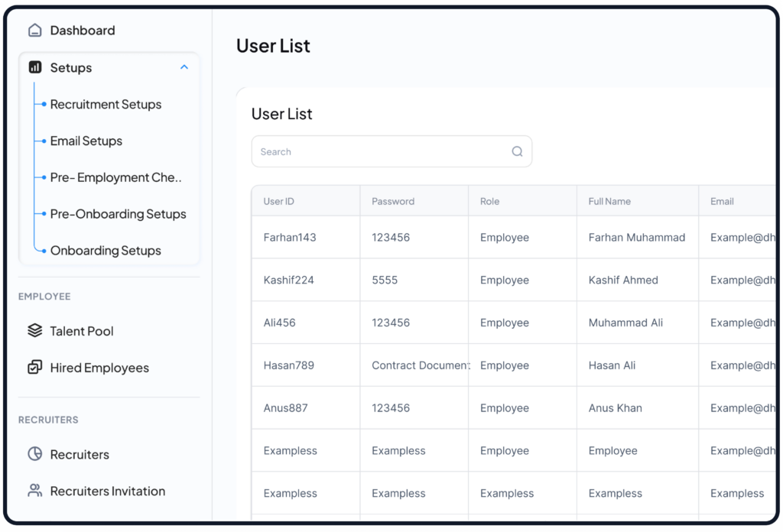Collapse the Setups section chevron

tap(184, 67)
